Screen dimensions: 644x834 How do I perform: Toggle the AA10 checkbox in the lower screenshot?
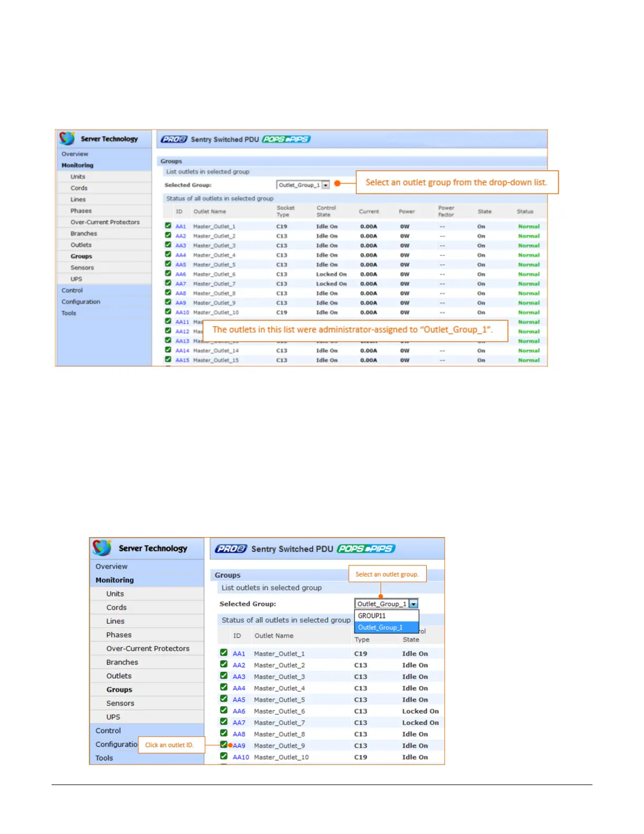[224, 757]
